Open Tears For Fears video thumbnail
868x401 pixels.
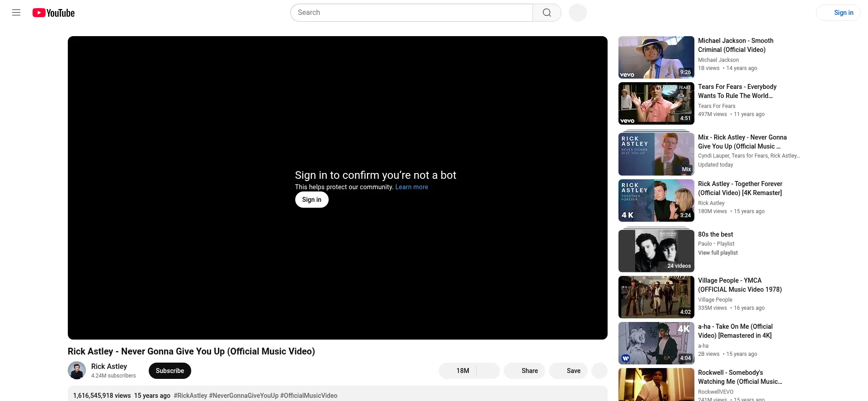[x=656, y=103]
